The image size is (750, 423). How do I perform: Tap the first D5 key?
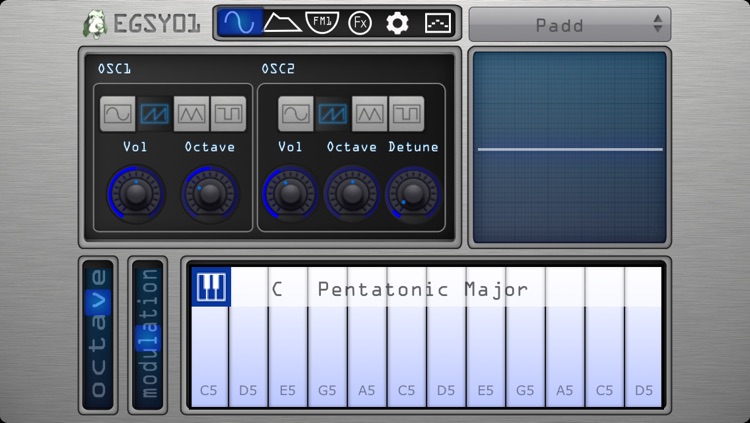(248, 356)
